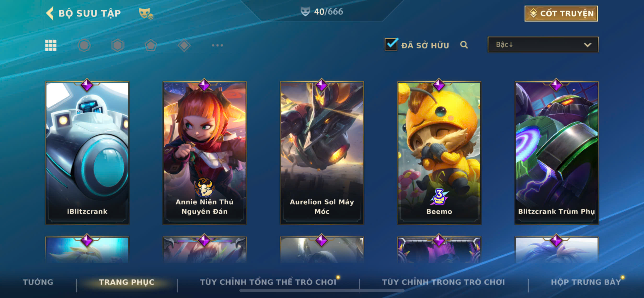Select the all-skins grid filter icon
Viewport: 644px width, 298px height.
tap(51, 45)
